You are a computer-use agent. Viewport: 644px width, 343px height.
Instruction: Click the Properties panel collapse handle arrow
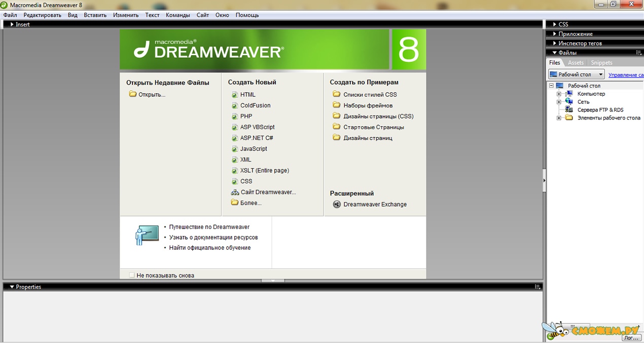[273, 280]
